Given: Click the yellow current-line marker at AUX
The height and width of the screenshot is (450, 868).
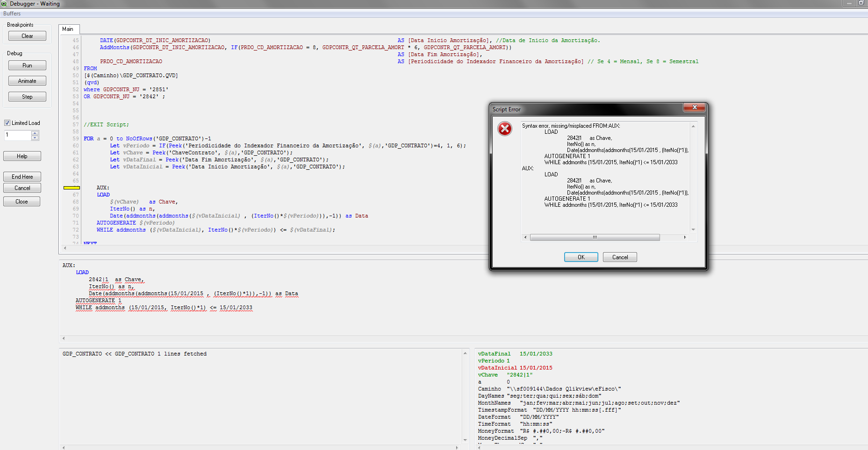Looking at the screenshot, I should click(72, 188).
